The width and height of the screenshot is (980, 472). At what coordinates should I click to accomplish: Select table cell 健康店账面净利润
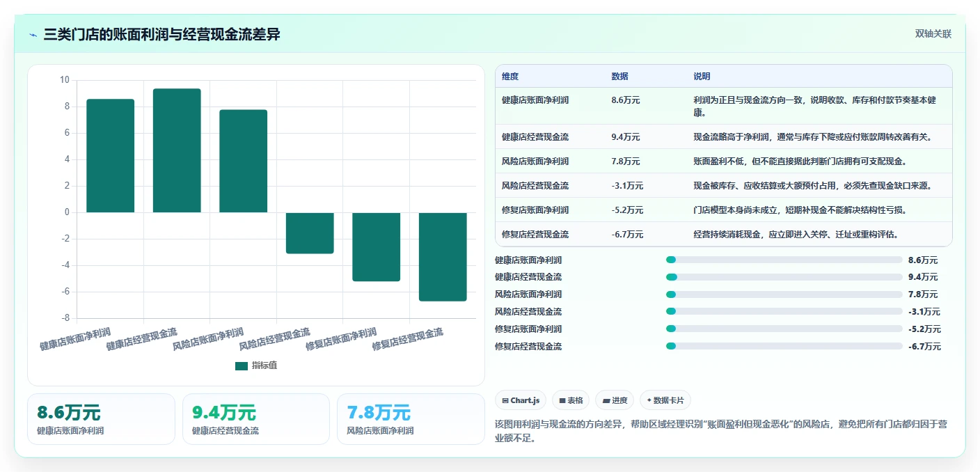tap(535, 100)
